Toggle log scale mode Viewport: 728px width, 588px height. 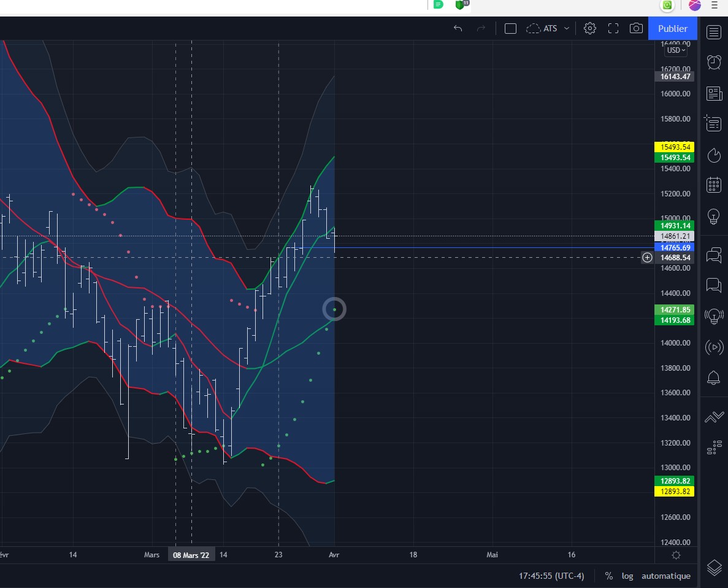pyautogui.click(x=627, y=576)
